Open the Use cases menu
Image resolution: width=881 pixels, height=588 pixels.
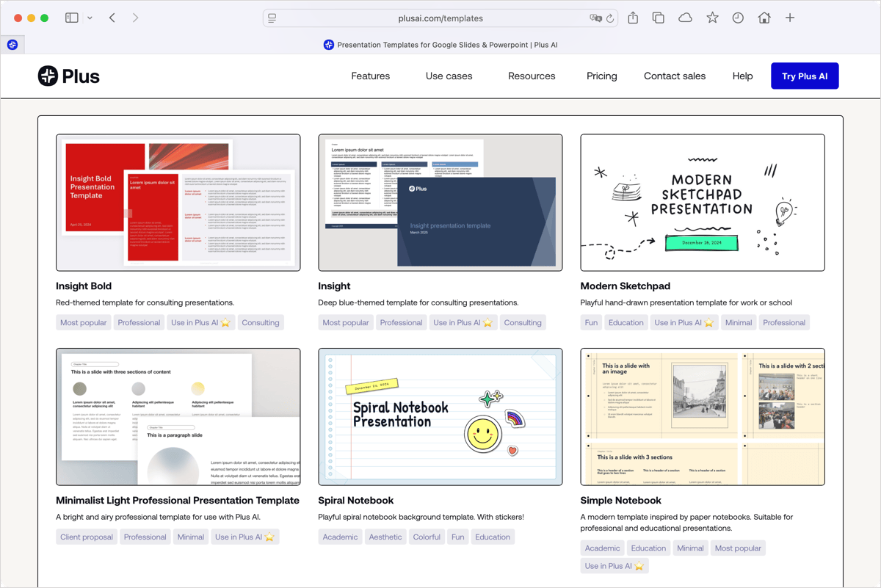[449, 76]
